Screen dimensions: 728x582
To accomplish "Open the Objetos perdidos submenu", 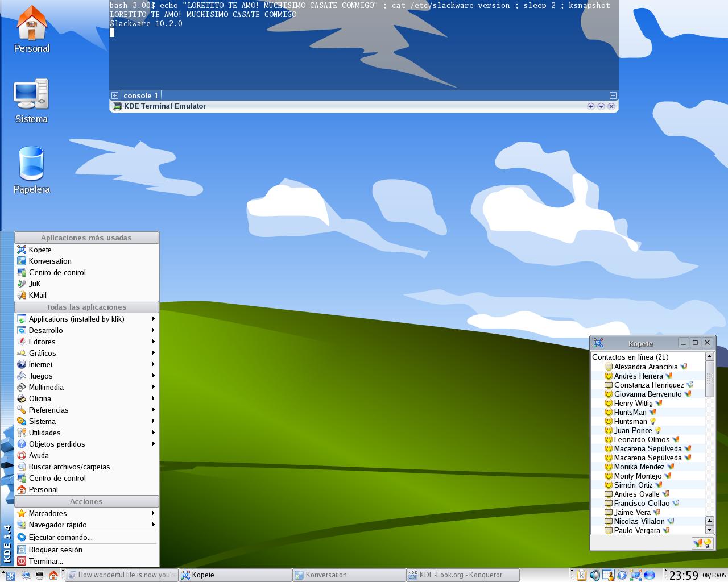I will tap(86, 444).
